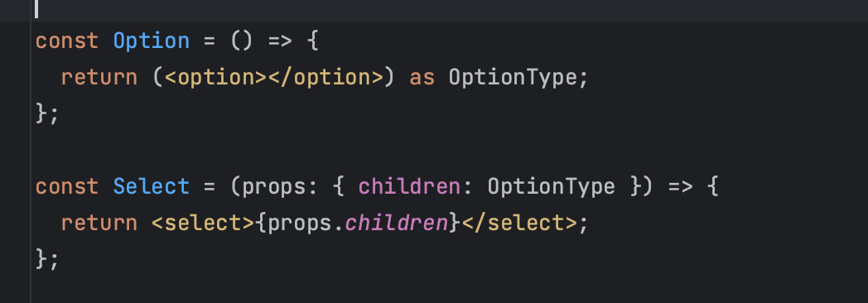Click the italic children property in props.children
Image resolution: width=868 pixels, height=303 pixels.
click(397, 224)
